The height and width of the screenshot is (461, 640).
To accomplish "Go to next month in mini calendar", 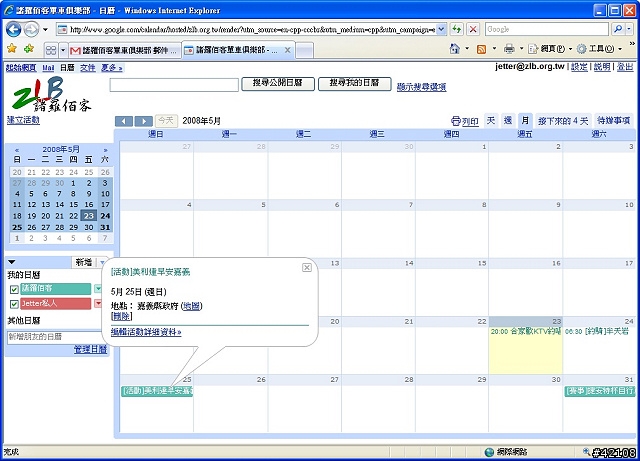I will tap(105, 150).
